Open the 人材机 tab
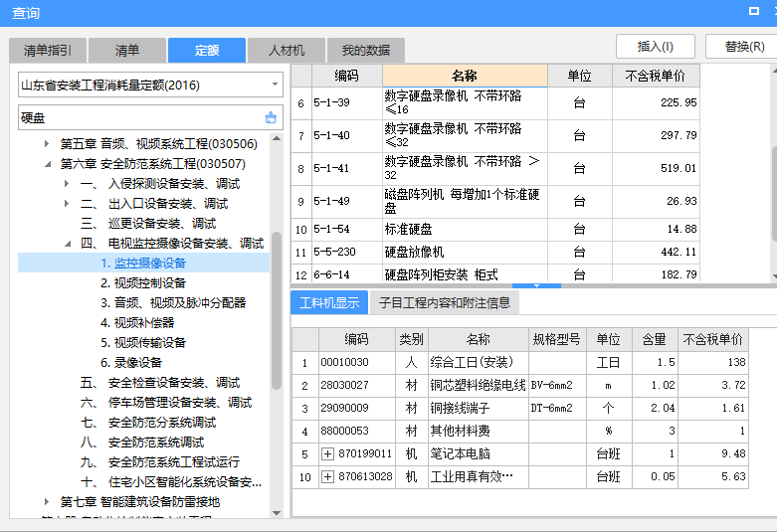Viewport: 777px width, 532px height. click(287, 51)
